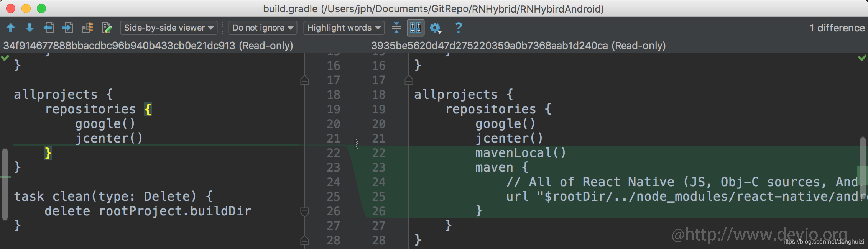This screenshot has width=868, height=249.
Task: Click the go to changed file icon
Action: coord(87,28)
